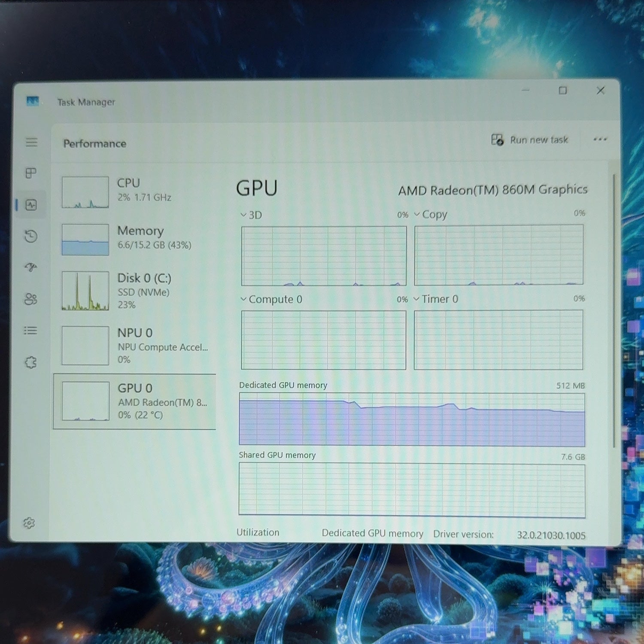
Task: Click the 6.6/15.2 GB (43%) memory reading
Action: (x=155, y=245)
